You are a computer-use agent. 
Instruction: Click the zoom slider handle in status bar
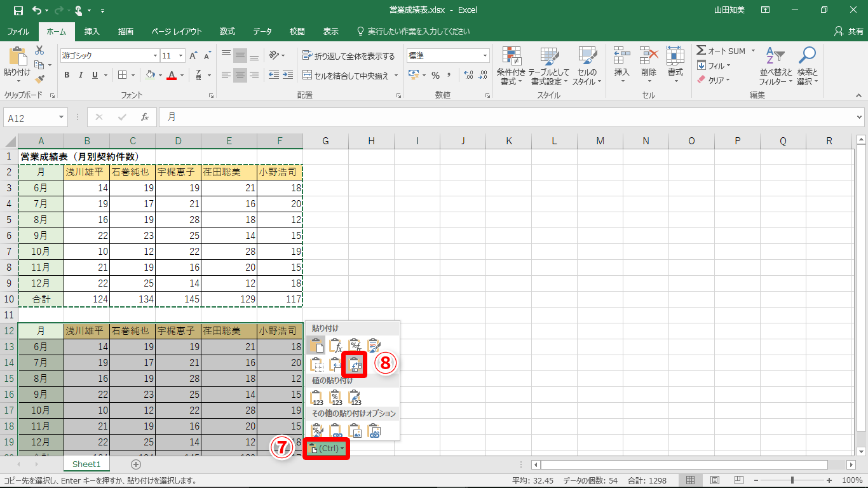coord(792,480)
